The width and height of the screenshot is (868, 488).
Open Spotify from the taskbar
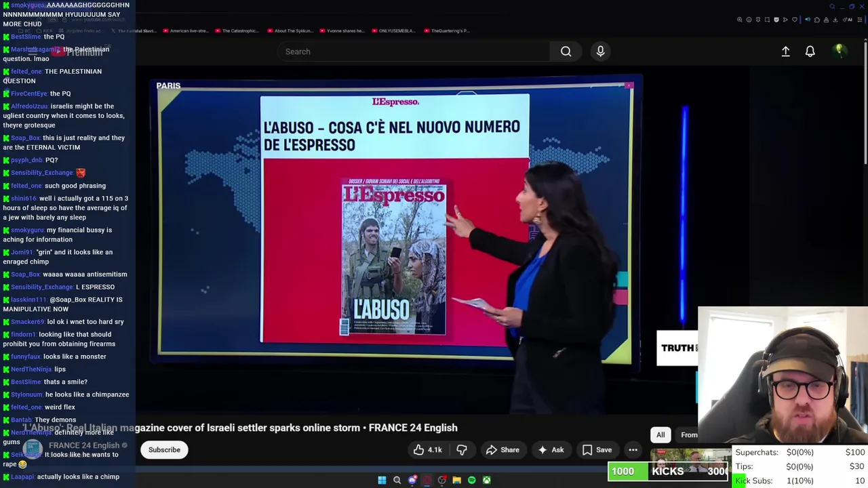click(472, 480)
